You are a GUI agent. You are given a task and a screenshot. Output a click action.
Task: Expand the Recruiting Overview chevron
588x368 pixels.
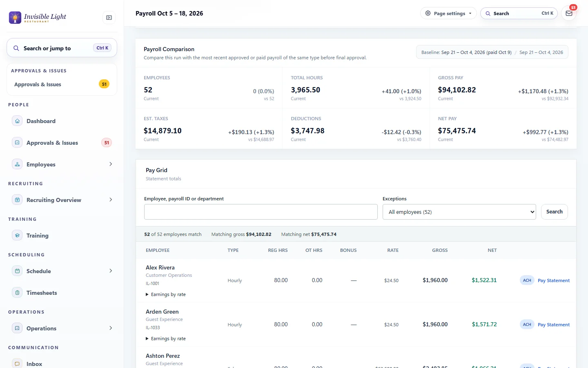click(111, 200)
